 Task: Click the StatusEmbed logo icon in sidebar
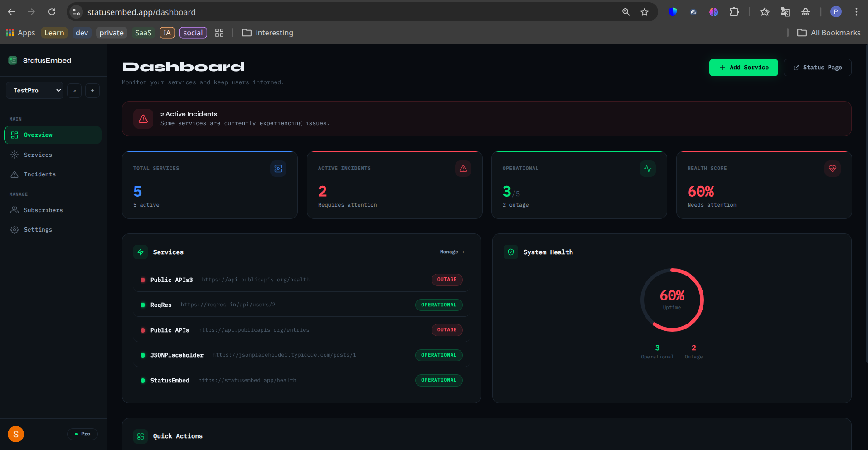click(13, 60)
